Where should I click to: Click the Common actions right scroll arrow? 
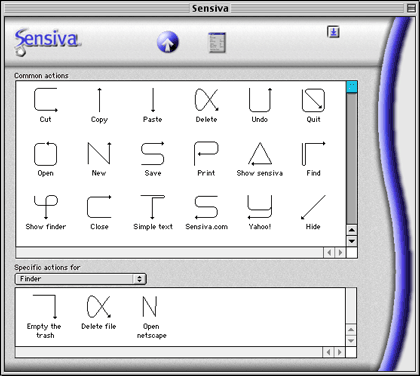tap(340, 253)
